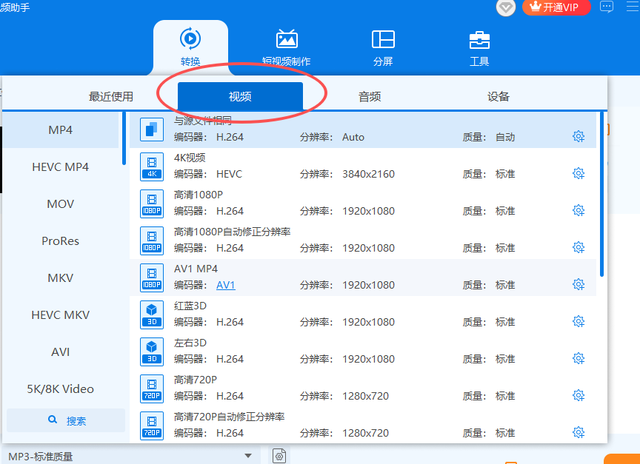The image size is (640, 464).
Task: Open the 短视频制作 tool icon
Action: [x=287, y=40]
